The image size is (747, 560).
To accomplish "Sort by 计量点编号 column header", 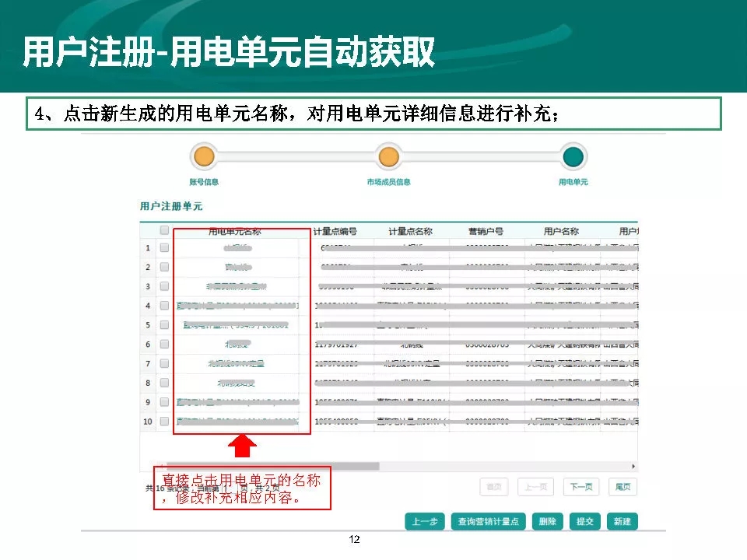I will click(335, 231).
